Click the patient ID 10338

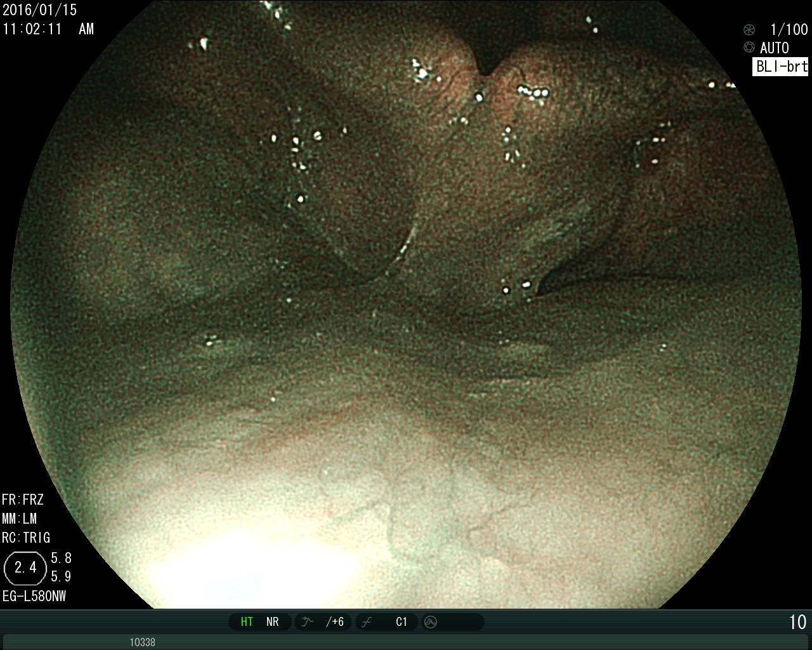(x=142, y=642)
